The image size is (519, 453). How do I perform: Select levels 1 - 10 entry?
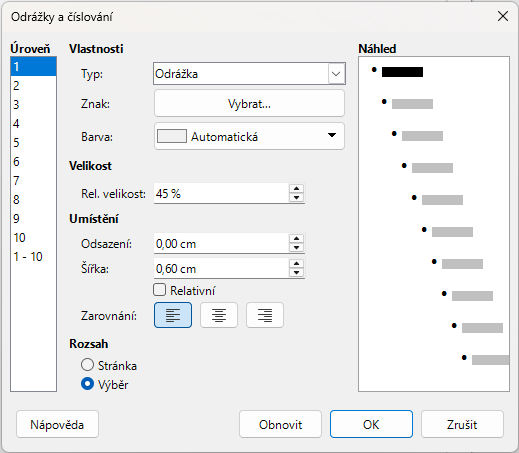[33, 257]
